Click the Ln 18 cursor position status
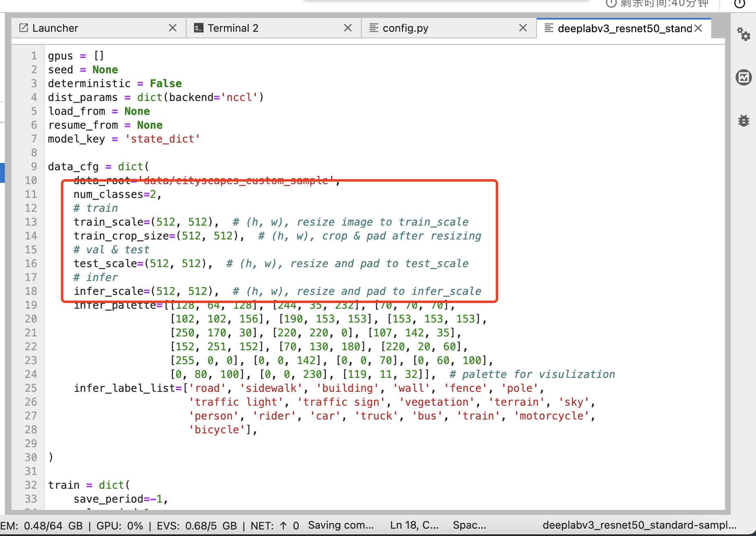 414,525
